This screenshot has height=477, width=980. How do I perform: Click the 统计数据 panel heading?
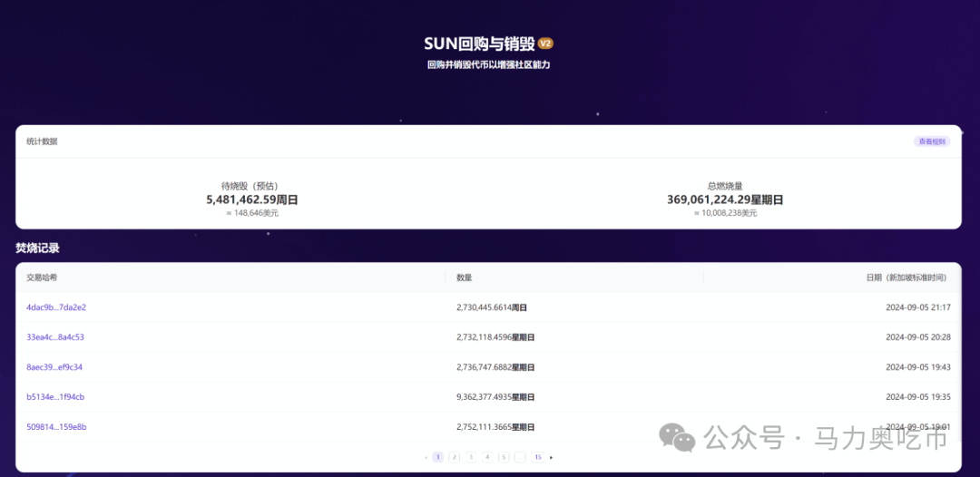coord(42,141)
